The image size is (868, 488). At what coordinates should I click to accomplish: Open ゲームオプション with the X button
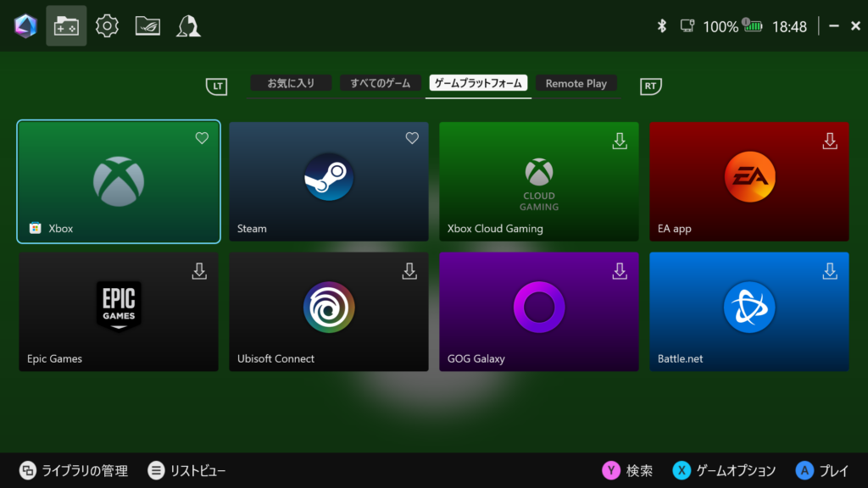(x=725, y=470)
